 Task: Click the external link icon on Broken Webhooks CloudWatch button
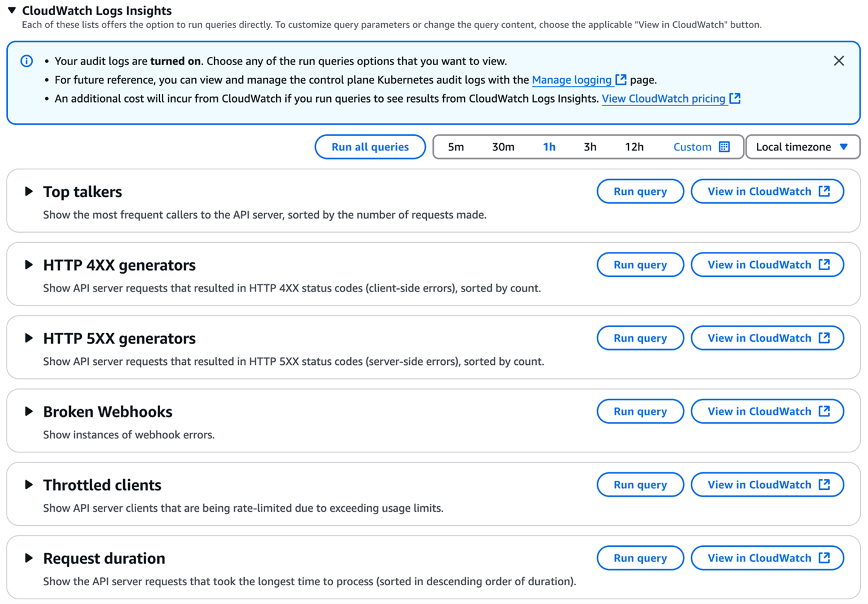pyautogui.click(x=824, y=411)
